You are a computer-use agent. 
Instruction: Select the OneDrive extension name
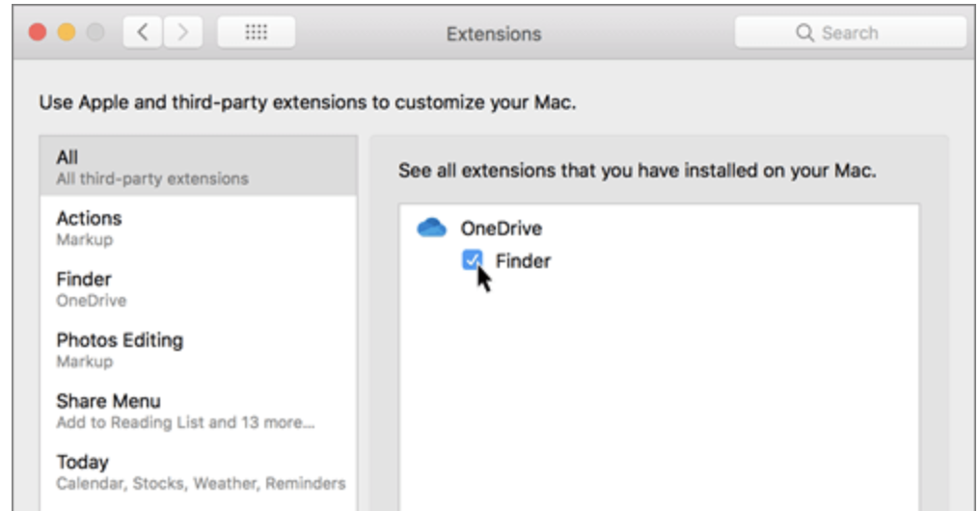click(501, 229)
